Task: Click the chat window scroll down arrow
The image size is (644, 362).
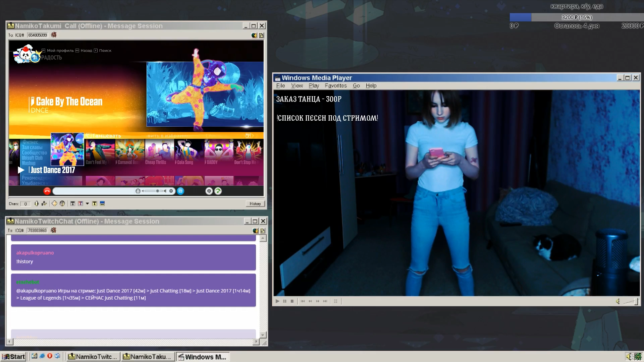Action: (263, 335)
